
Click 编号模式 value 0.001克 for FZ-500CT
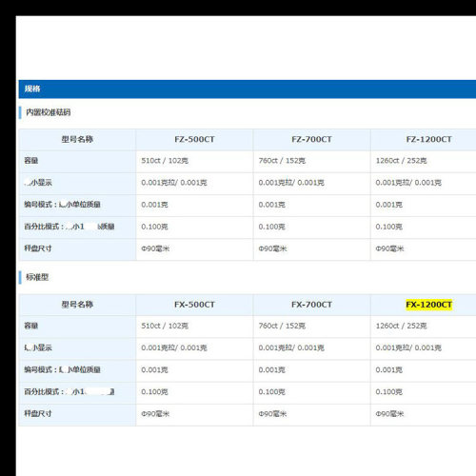[x=154, y=205]
